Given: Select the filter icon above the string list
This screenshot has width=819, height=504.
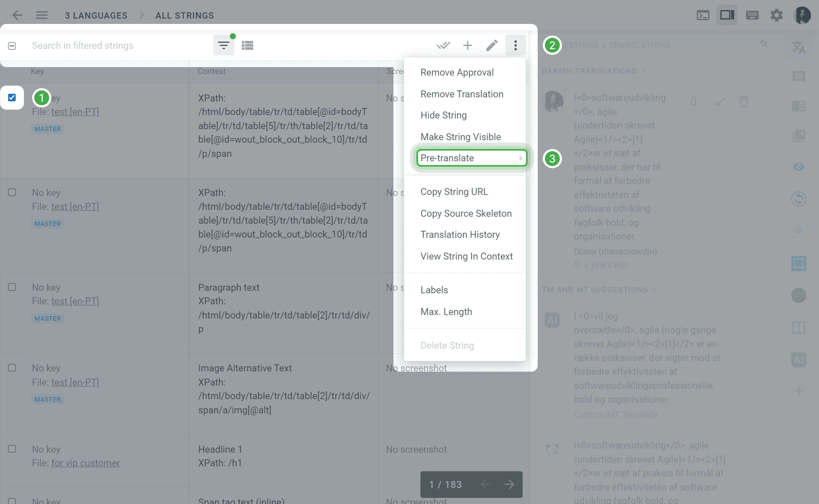Looking at the screenshot, I should (x=223, y=45).
